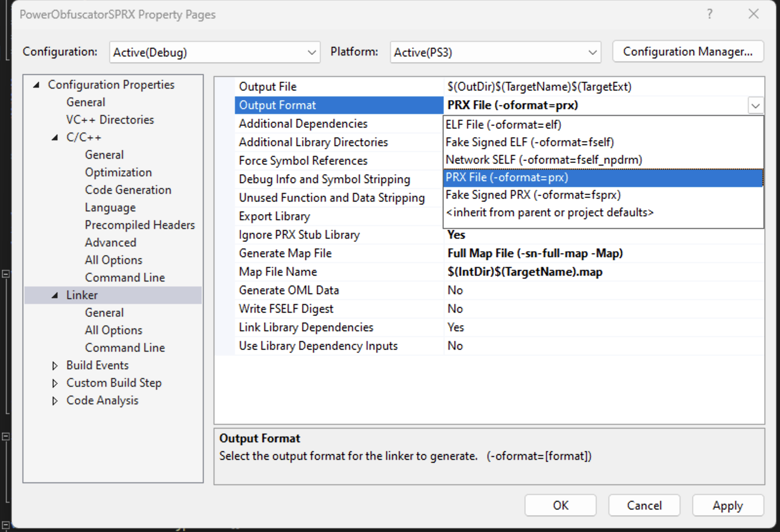Open the Configuration dropdown showing Active(Debug)
This screenshot has height=532, width=780.
pos(214,52)
